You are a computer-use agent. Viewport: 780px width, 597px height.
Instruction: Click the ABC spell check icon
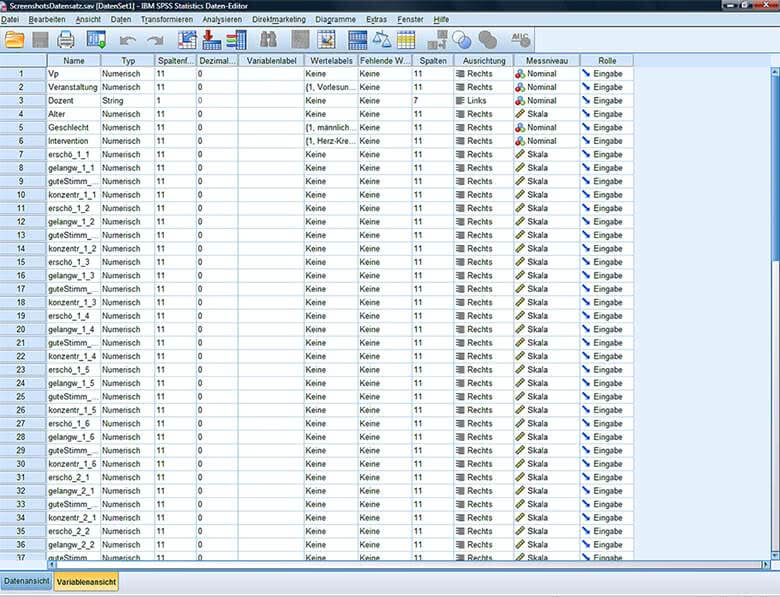(520, 39)
